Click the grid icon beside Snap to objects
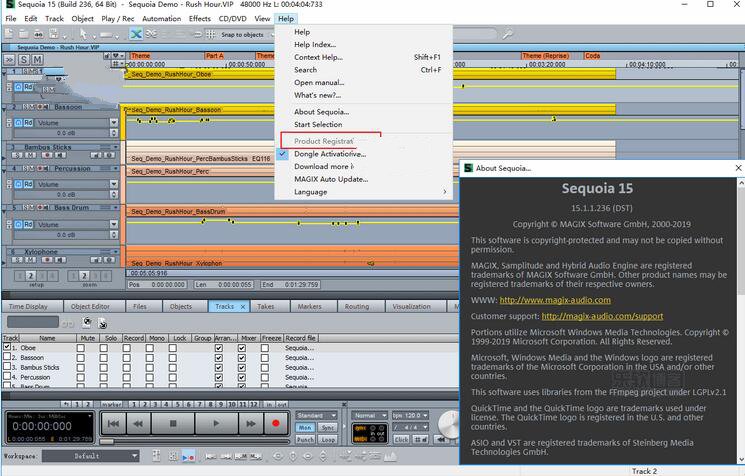 coord(210,34)
